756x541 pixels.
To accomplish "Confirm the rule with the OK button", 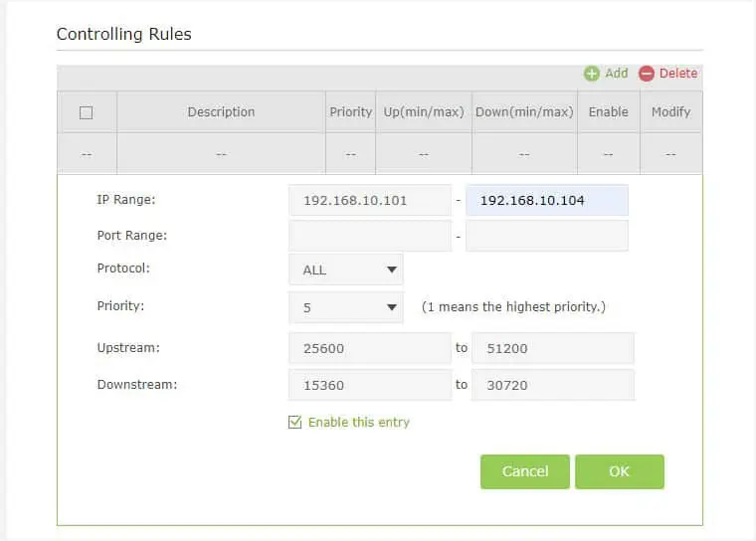I will point(619,471).
